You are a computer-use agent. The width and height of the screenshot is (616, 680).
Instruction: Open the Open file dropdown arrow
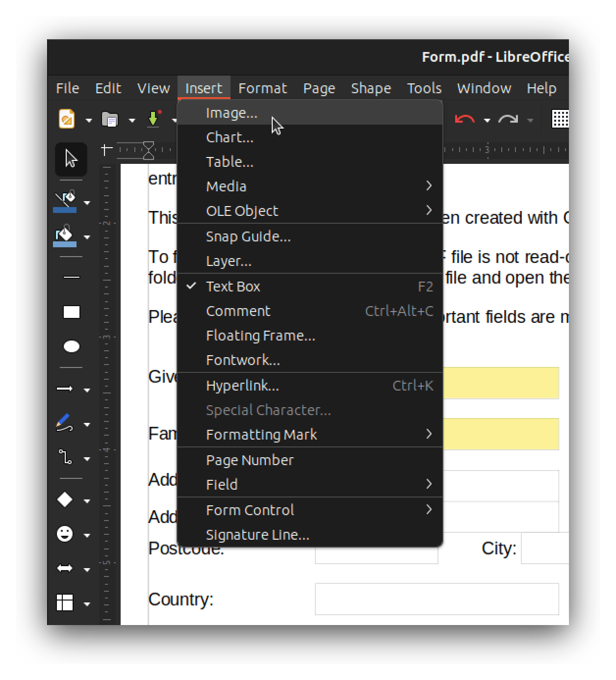click(131, 120)
